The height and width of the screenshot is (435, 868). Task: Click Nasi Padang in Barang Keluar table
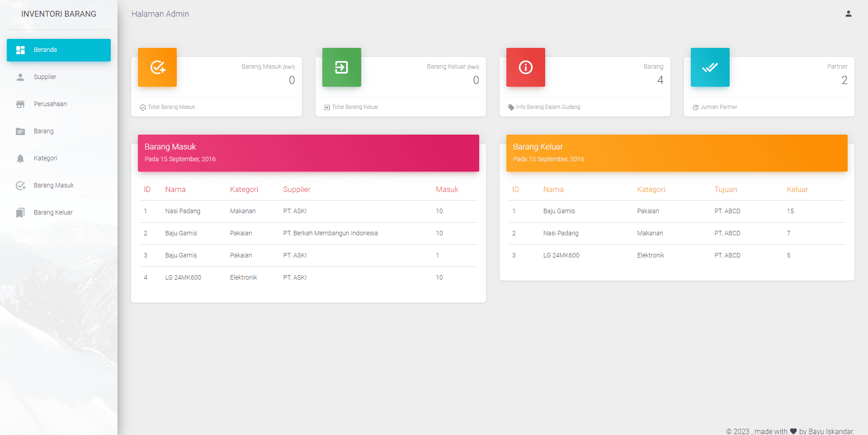[x=561, y=234]
